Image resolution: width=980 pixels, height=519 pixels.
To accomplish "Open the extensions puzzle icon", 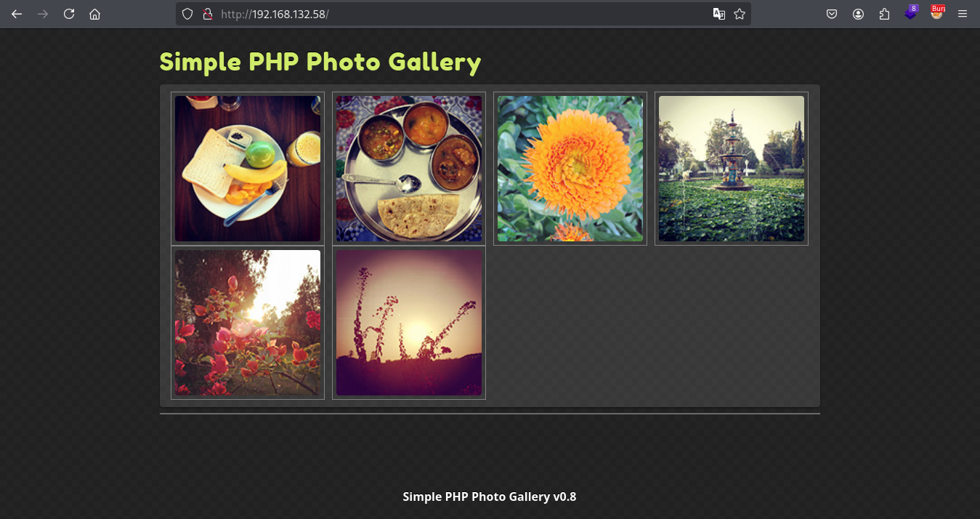I will (x=884, y=14).
